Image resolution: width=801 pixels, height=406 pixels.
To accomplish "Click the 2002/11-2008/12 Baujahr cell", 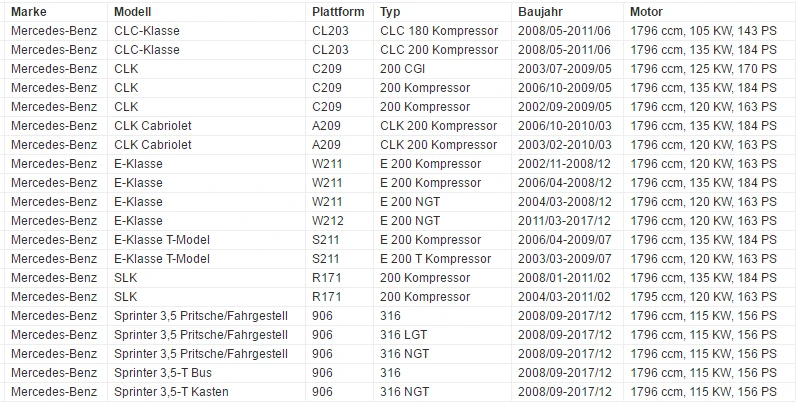I will pyautogui.click(x=567, y=163).
